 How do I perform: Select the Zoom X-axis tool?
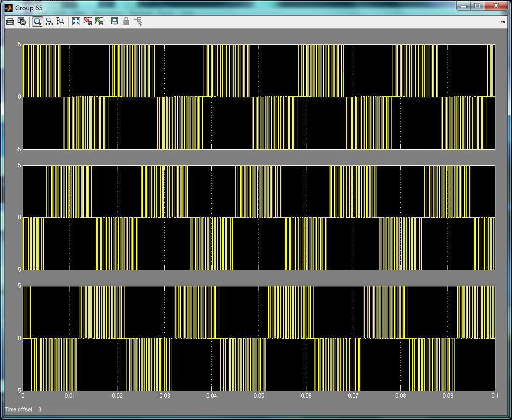tap(49, 21)
